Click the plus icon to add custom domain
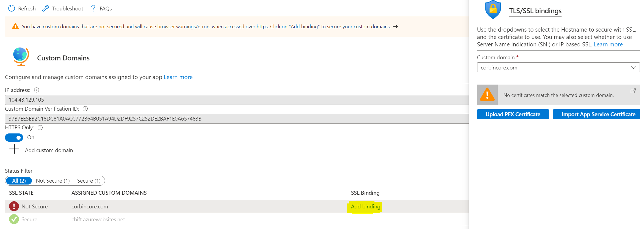644x229 pixels. point(14,149)
